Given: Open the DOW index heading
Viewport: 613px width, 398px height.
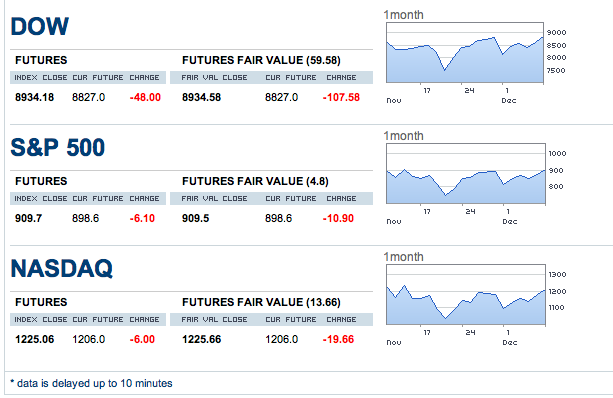Looking at the screenshot, I should coord(39,26).
